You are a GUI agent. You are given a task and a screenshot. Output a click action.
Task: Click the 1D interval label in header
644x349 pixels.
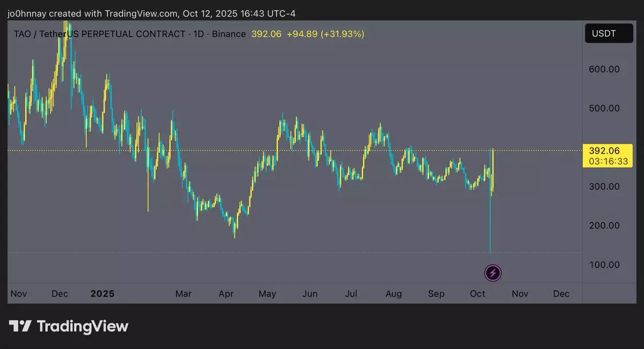[200, 34]
